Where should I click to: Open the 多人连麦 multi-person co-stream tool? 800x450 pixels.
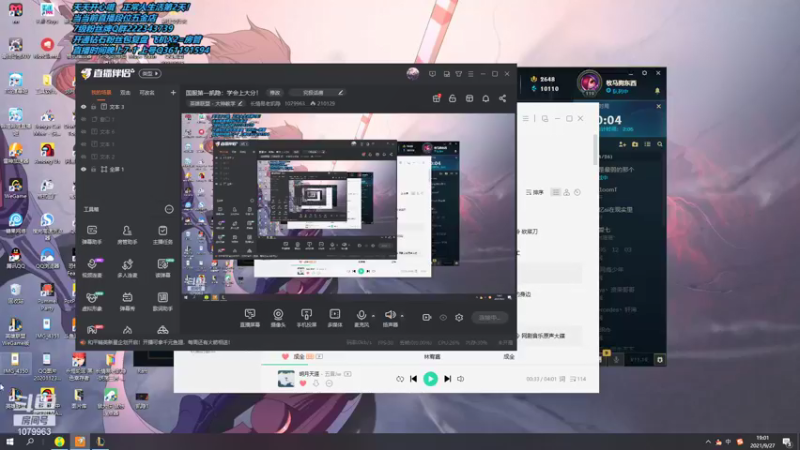click(x=127, y=267)
